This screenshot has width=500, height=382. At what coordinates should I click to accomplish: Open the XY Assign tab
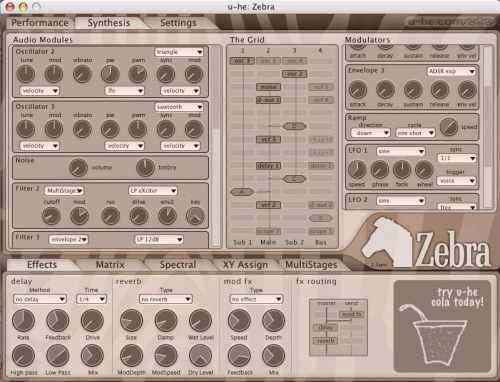click(x=245, y=265)
